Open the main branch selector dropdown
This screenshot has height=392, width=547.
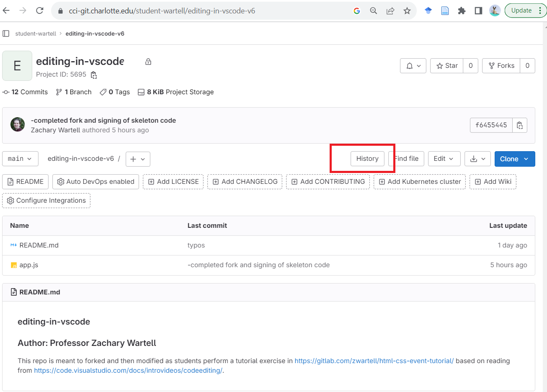[20, 159]
